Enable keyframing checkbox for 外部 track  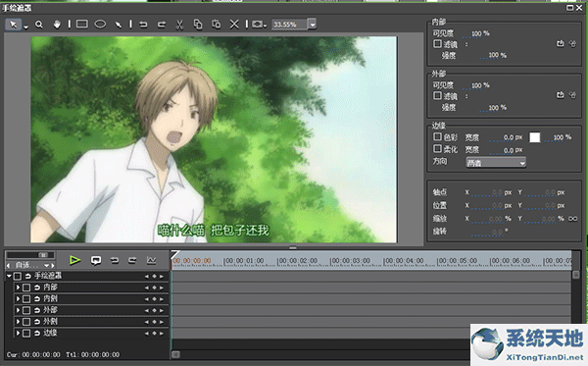[26, 310]
